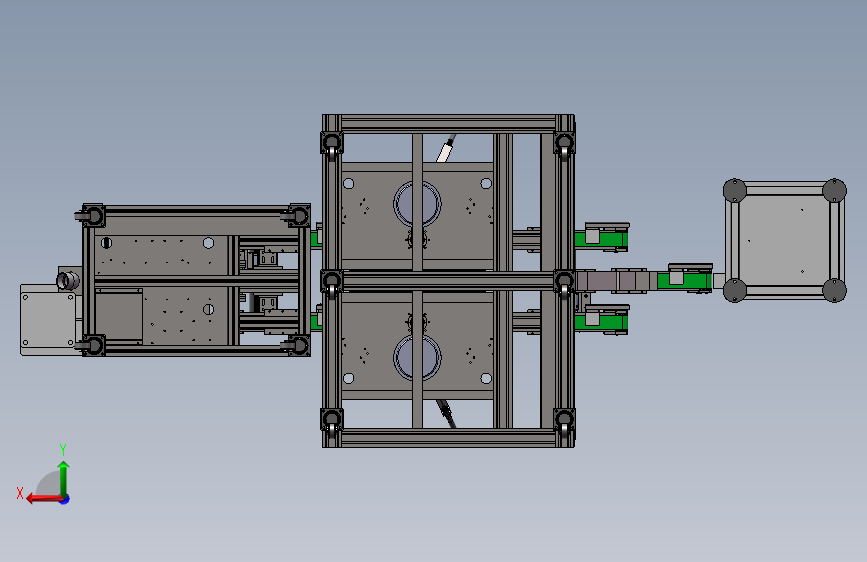The image size is (867, 562).
Task: Select the upper circular opening in the center frame
Action: 417,204
